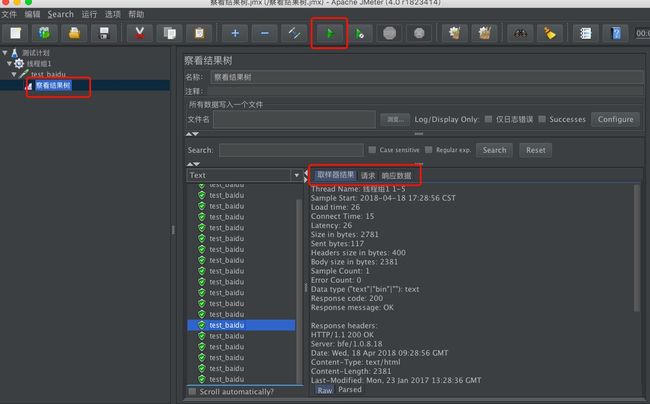Open the 文件 menu
This screenshot has width=650, height=404.
(x=9, y=15)
